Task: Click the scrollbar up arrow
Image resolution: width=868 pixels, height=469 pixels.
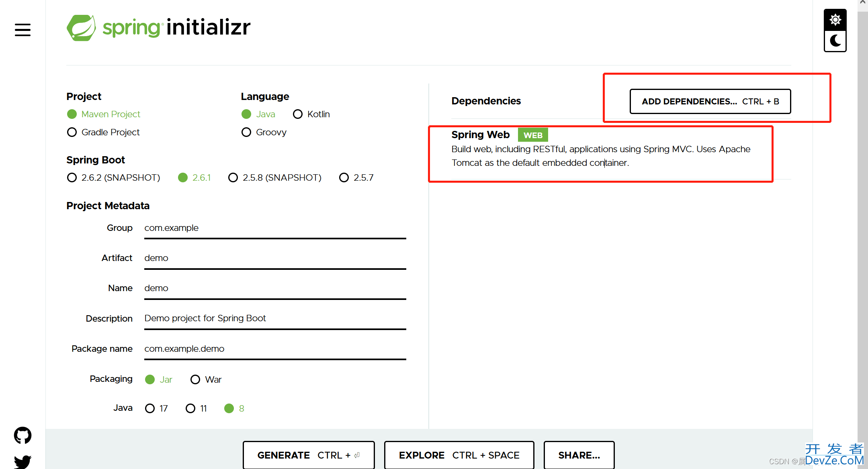Action: click(862, 3)
